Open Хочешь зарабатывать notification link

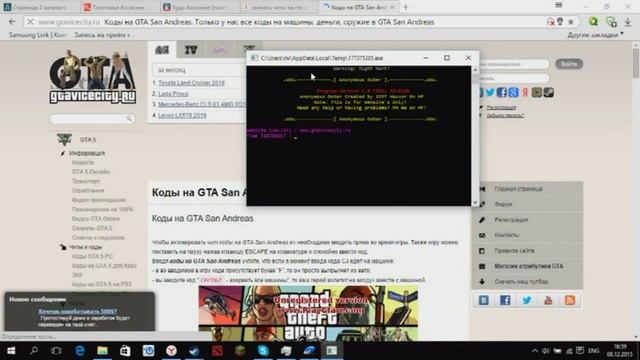tap(78, 311)
